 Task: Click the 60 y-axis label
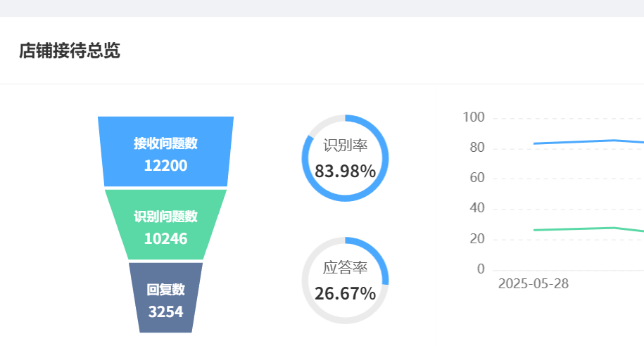point(476,178)
